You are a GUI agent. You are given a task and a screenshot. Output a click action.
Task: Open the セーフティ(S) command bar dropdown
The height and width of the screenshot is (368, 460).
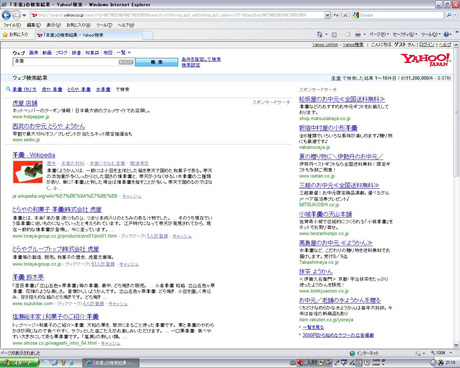405,34
